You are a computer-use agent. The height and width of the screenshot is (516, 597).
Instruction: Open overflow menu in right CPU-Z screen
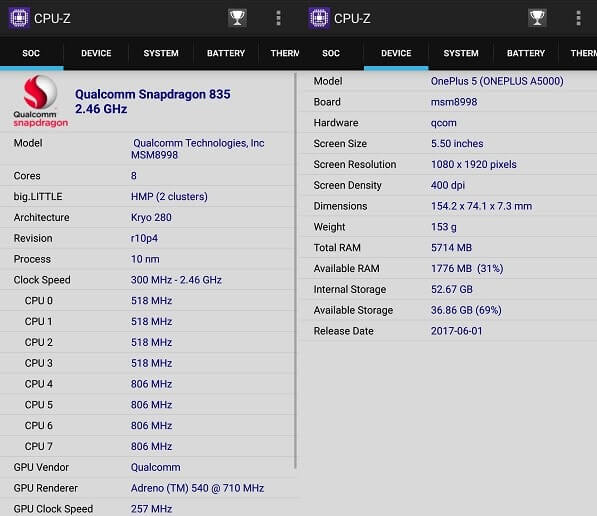[x=579, y=18]
